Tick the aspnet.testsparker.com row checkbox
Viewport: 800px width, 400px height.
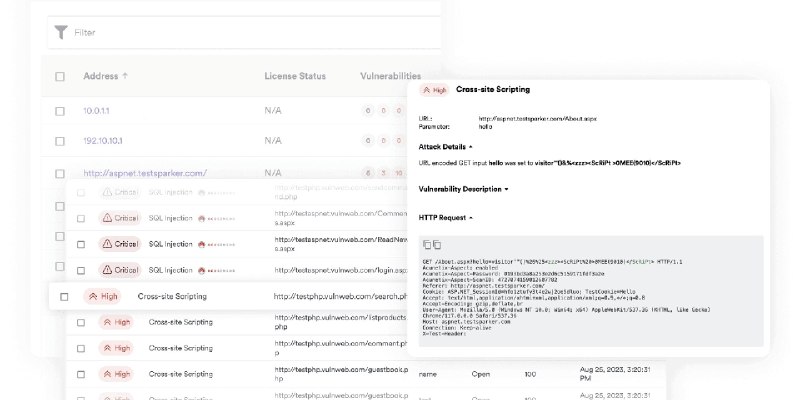(x=60, y=173)
